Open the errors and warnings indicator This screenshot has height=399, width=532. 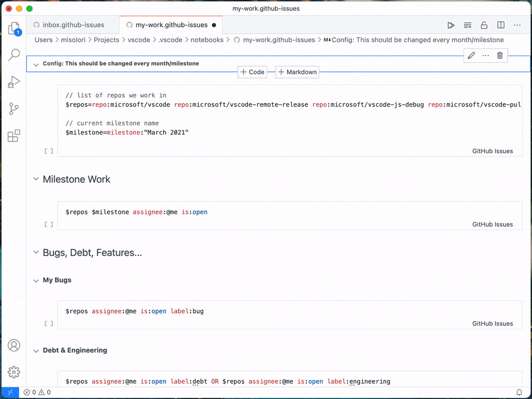click(x=36, y=392)
